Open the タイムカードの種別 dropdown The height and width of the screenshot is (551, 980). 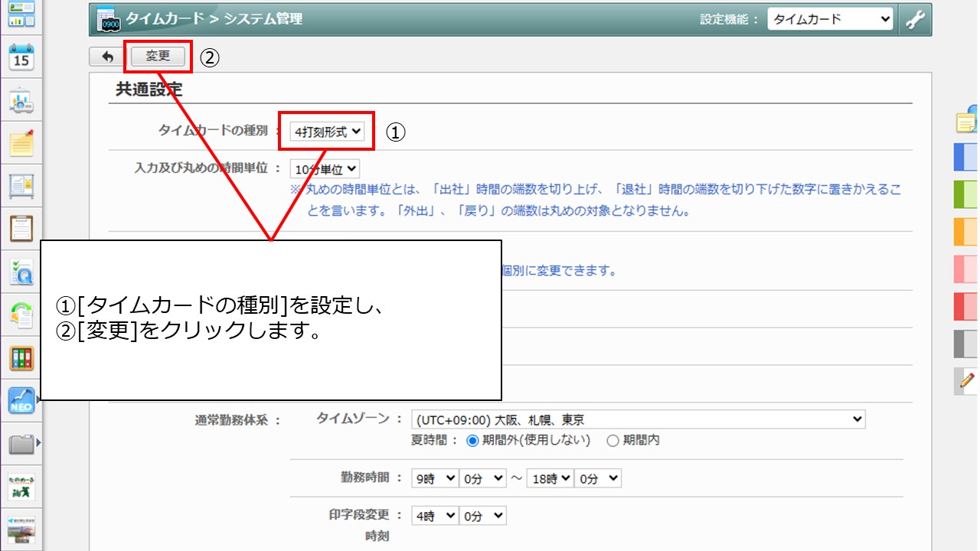328,132
